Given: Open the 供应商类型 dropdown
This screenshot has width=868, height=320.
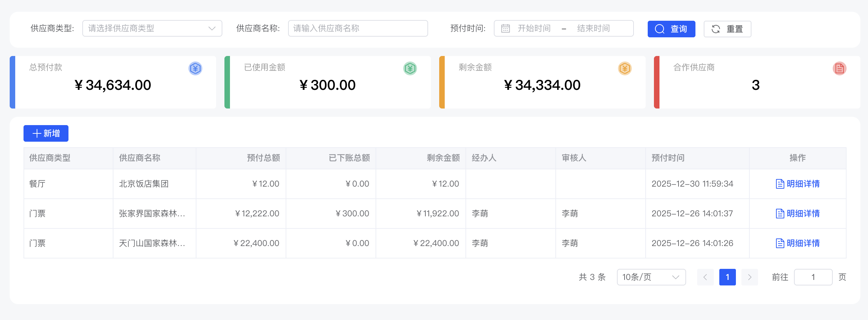Looking at the screenshot, I should 152,28.
